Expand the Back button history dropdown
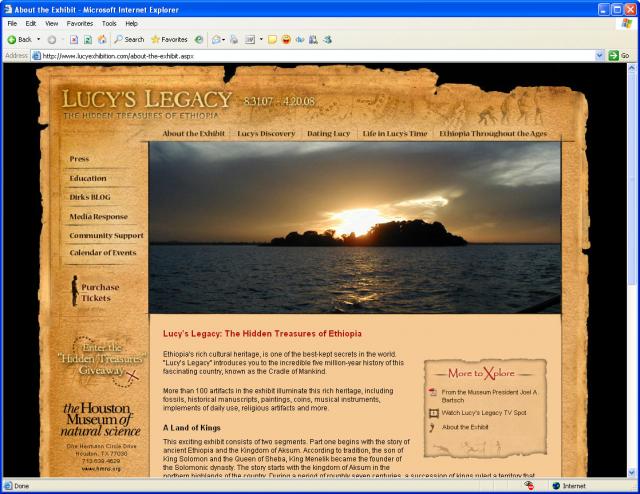This screenshot has height=494, width=640. pos(39,39)
